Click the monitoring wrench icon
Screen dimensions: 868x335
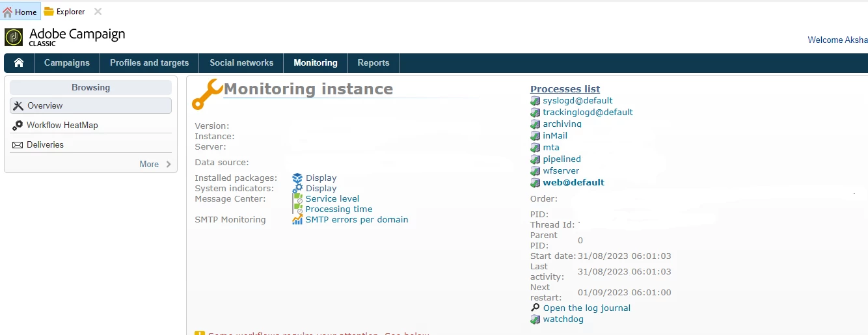pos(208,95)
